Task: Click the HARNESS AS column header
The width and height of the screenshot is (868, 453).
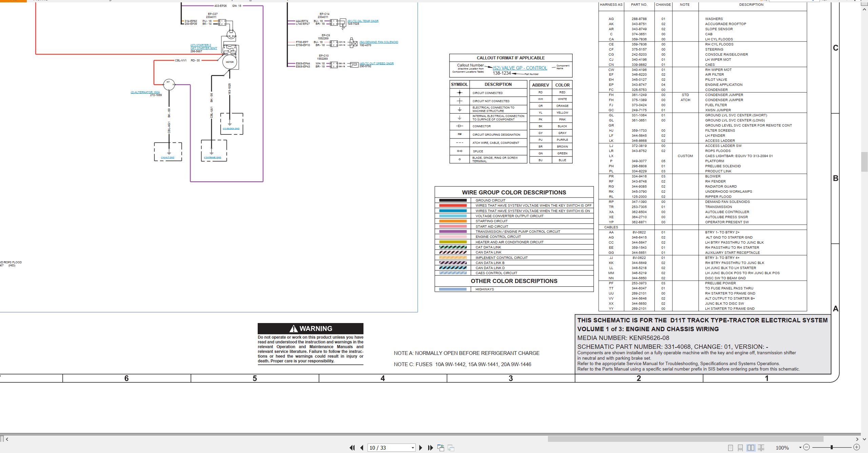Action: (611, 5)
